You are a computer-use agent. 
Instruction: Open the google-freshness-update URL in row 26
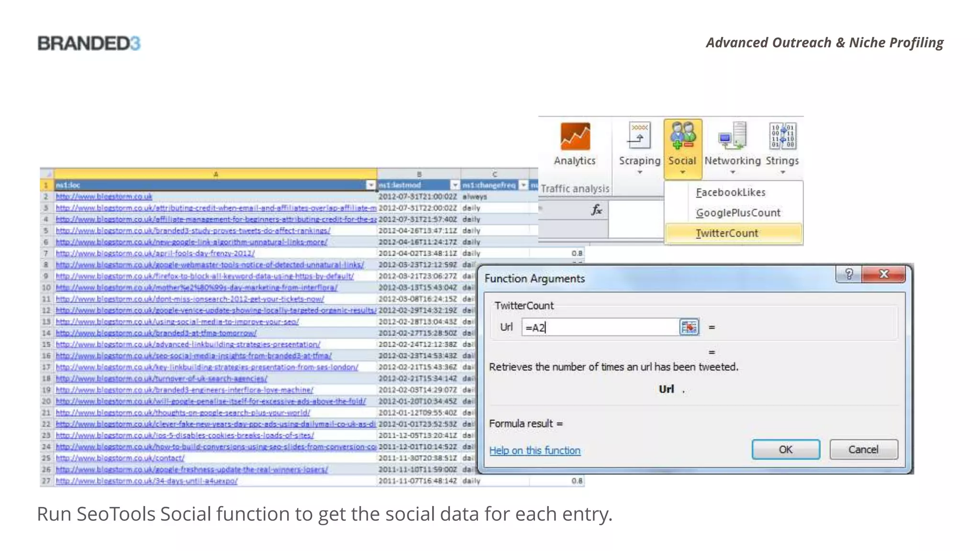tap(192, 470)
